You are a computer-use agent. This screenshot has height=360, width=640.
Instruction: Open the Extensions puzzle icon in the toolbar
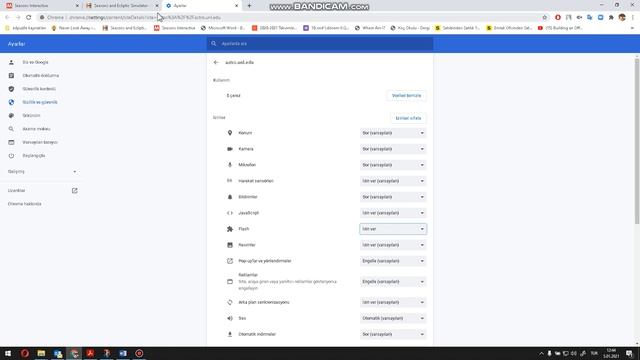click(x=611, y=18)
